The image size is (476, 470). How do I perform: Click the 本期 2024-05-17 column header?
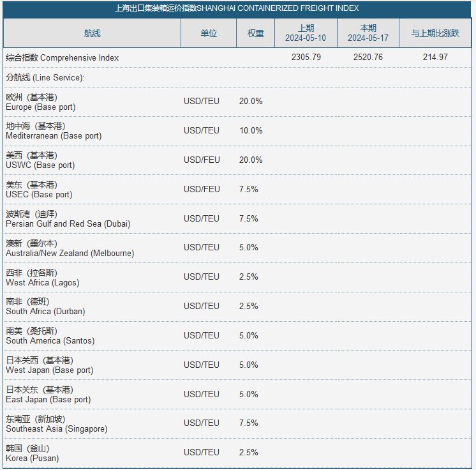[x=368, y=33]
